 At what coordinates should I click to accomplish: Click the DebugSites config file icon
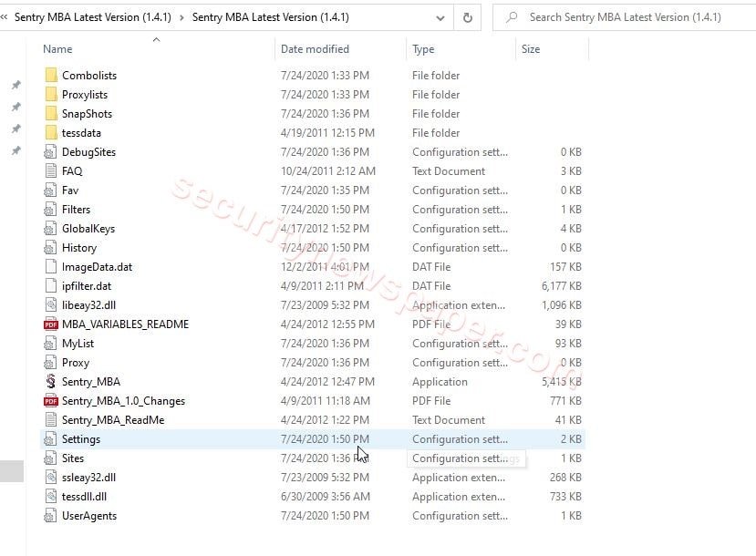[51, 152]
